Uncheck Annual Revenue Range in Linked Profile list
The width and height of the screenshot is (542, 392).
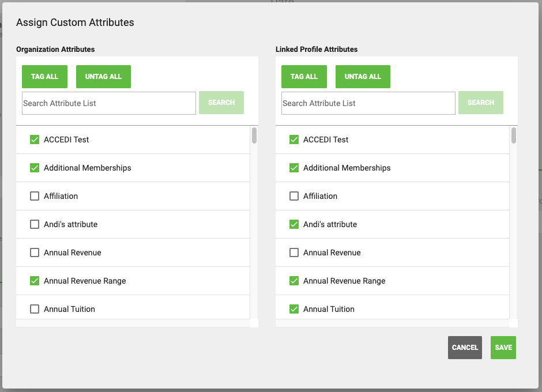click(x=294, y=281)
